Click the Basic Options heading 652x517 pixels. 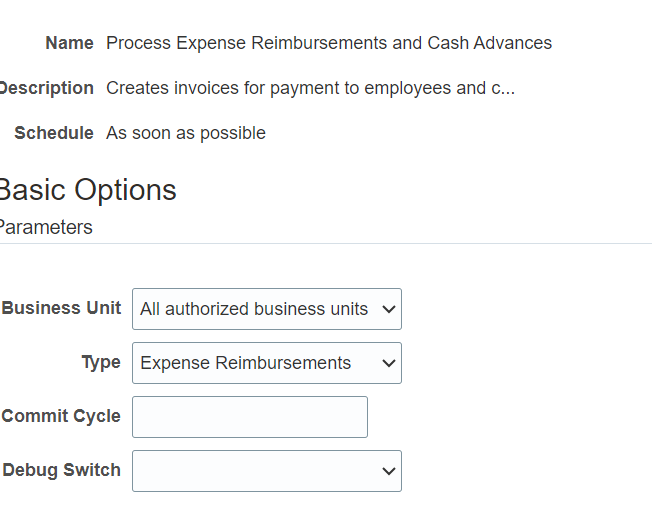point(87,190)
